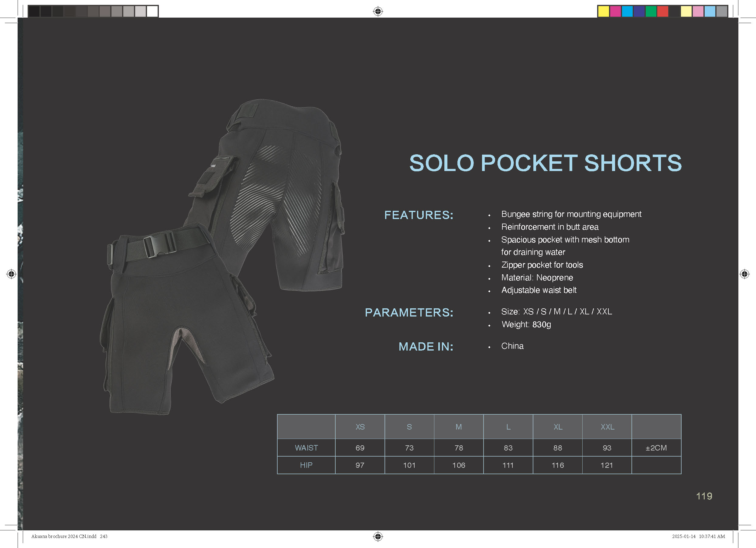Select the green color bar swatch
756x548 pixels.
tap(651, 11)
